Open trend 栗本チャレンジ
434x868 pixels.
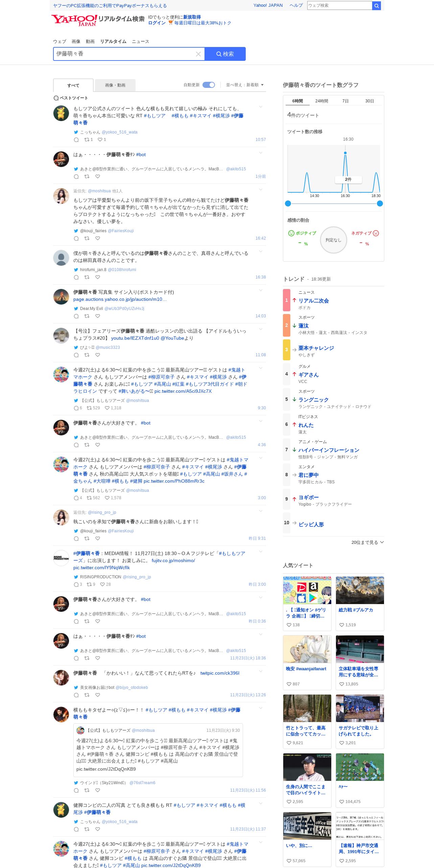(316, 348)
